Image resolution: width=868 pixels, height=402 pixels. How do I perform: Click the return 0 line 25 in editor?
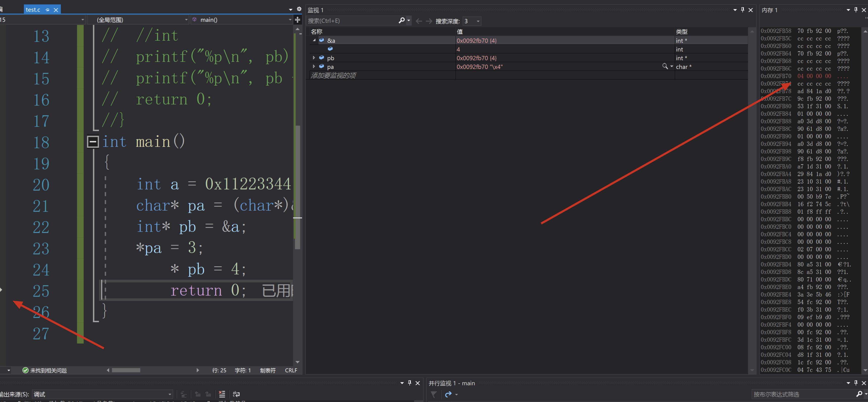point(205,290)
